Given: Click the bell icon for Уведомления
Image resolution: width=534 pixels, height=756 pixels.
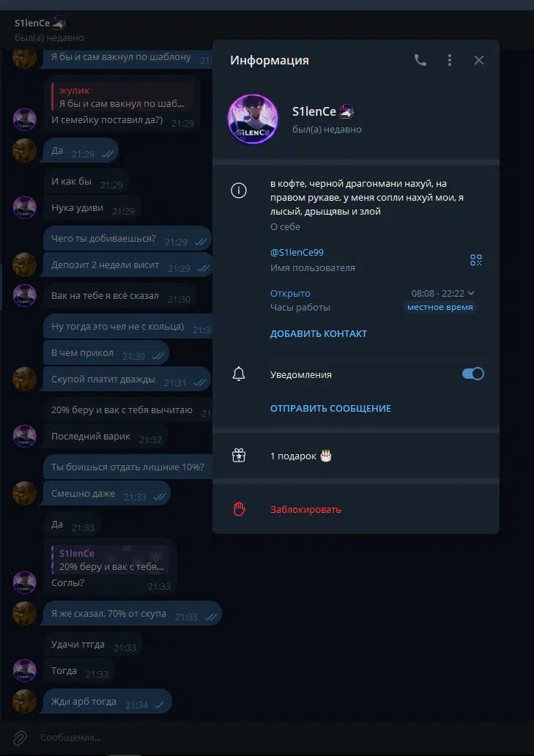Looking at the screenshot, I should [x=239, y=374].
